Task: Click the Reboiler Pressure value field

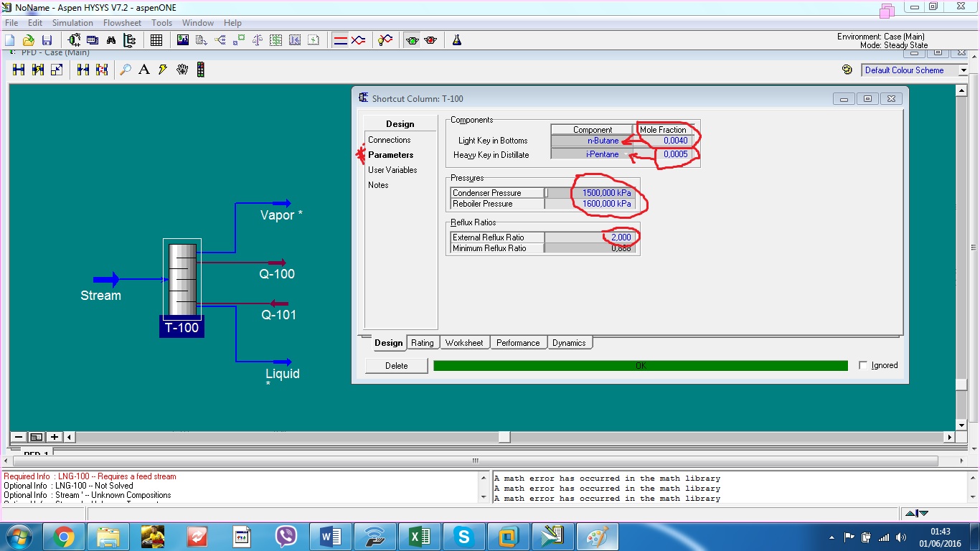Action: coord(590,204)
